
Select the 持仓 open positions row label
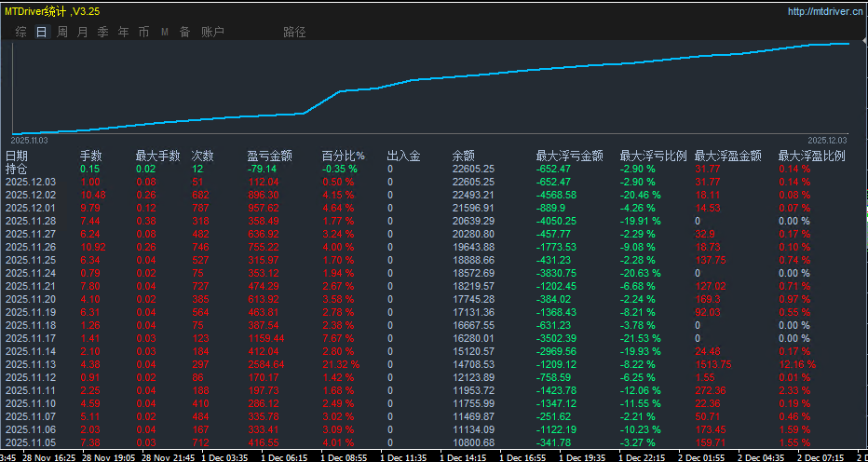16,169
